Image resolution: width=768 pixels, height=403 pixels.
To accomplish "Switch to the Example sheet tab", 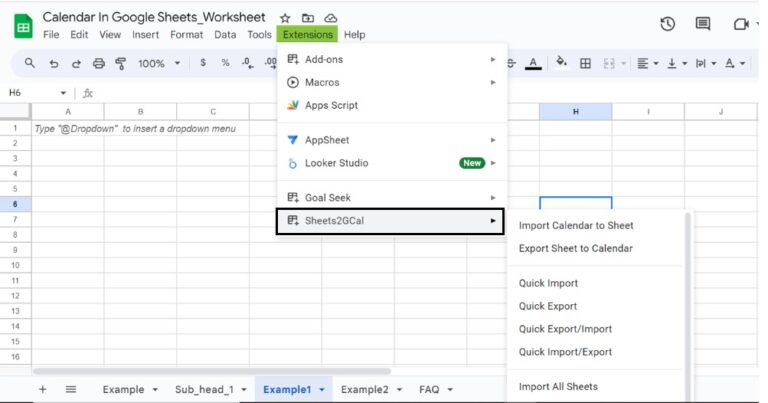I will pyautogui.click(x=123, y=390).
